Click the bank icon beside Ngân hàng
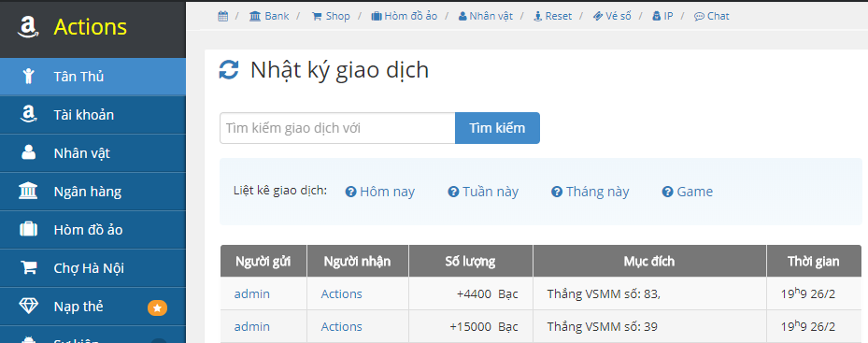 click(x=28, y=192)
